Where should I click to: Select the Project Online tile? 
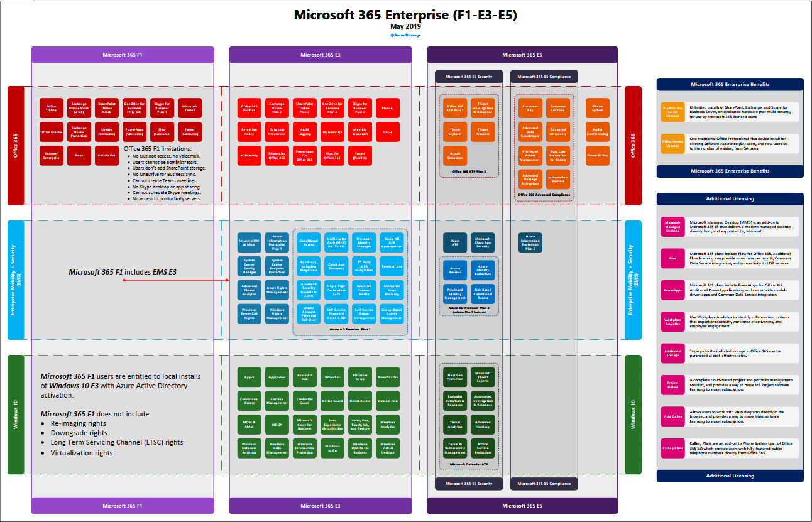coord(672,384)
